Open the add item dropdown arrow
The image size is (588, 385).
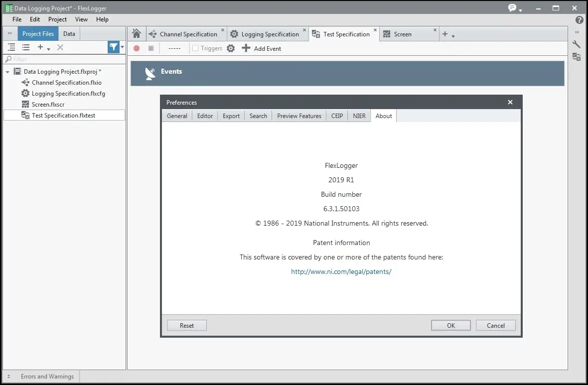point(48,49)
